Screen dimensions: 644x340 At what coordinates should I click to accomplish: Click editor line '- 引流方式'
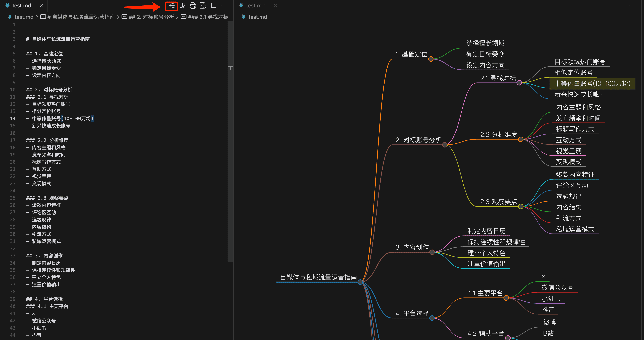(x=39, y=234)
